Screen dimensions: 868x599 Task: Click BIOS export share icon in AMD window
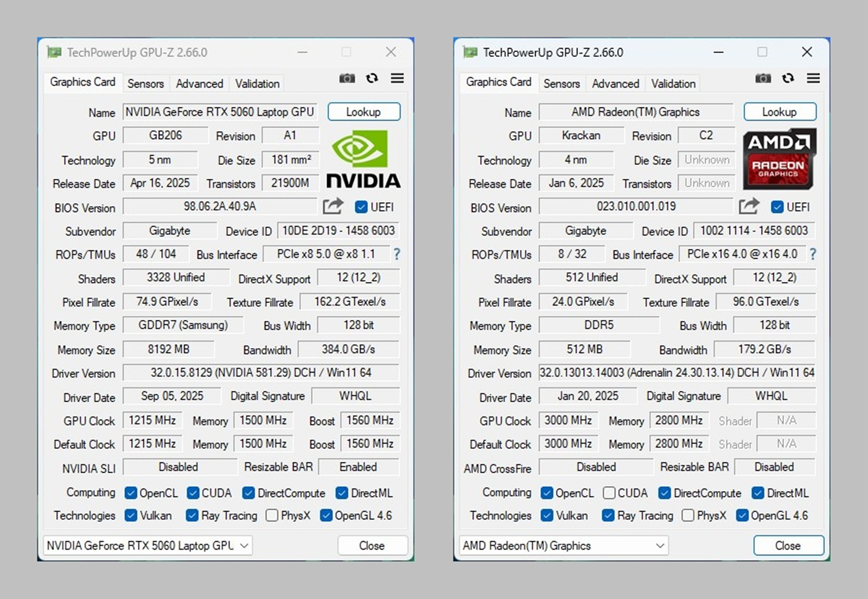pos(749,206)
